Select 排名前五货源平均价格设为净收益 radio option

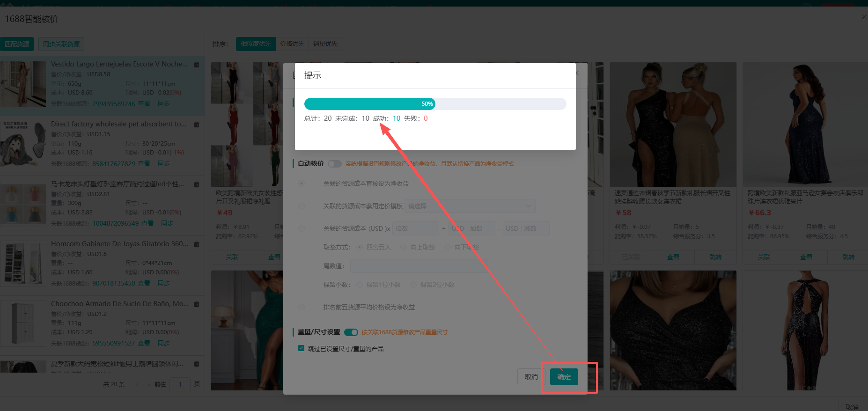(x=302, y=307)
